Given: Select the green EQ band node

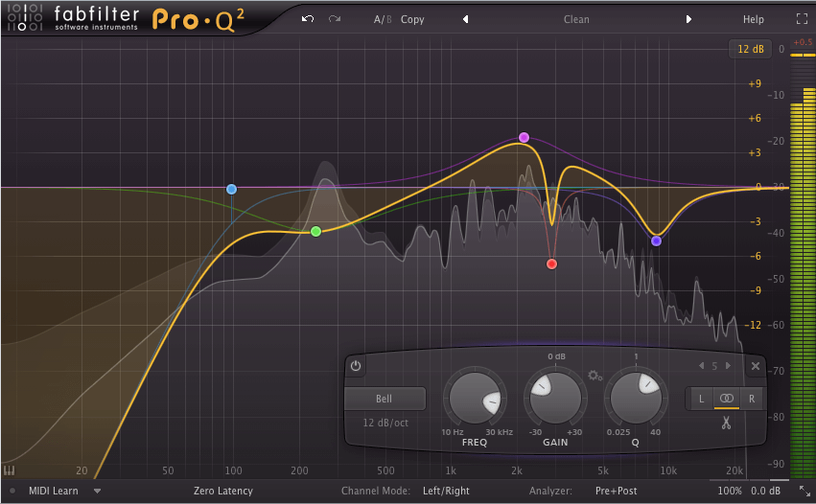Looking at the screenshot, I should pos(315,232).
